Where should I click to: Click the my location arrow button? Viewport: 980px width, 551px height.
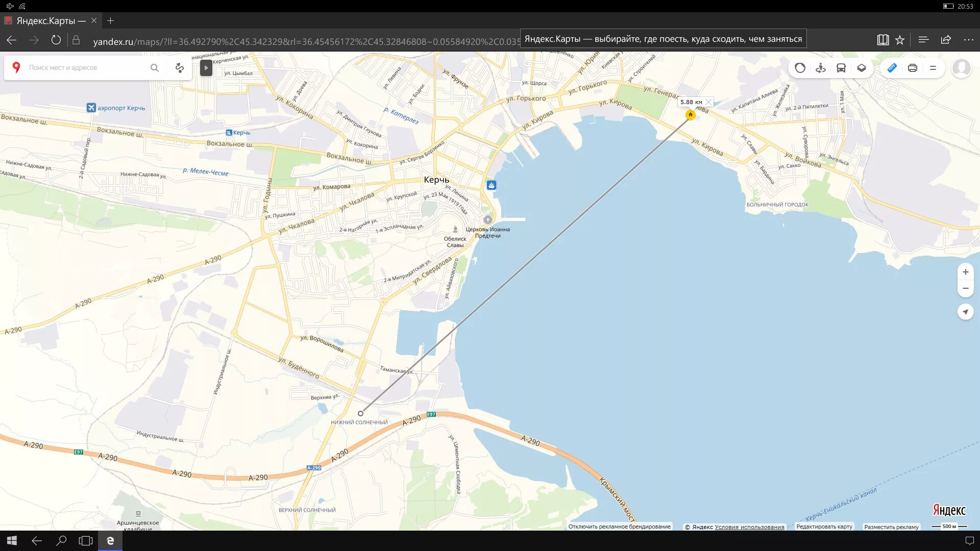(x=966, y=312)
